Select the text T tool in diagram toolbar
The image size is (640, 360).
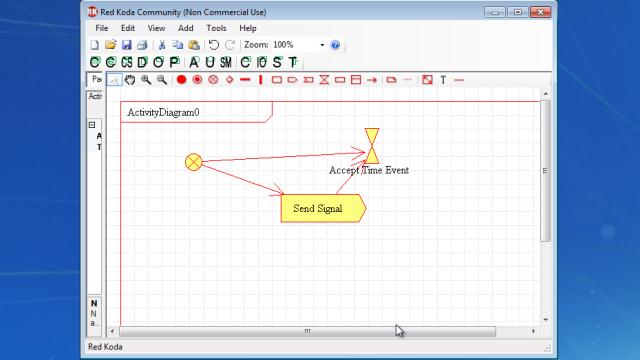[443, 80]
